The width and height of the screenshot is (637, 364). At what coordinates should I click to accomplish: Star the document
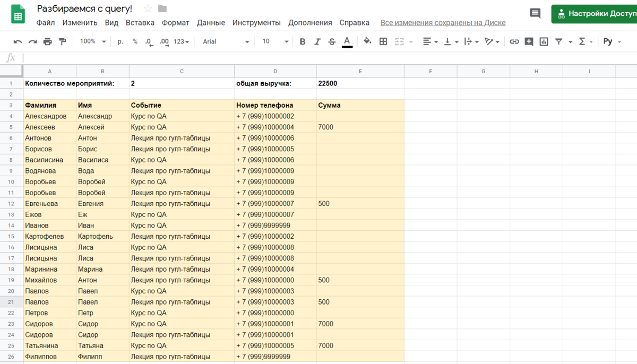148,8
